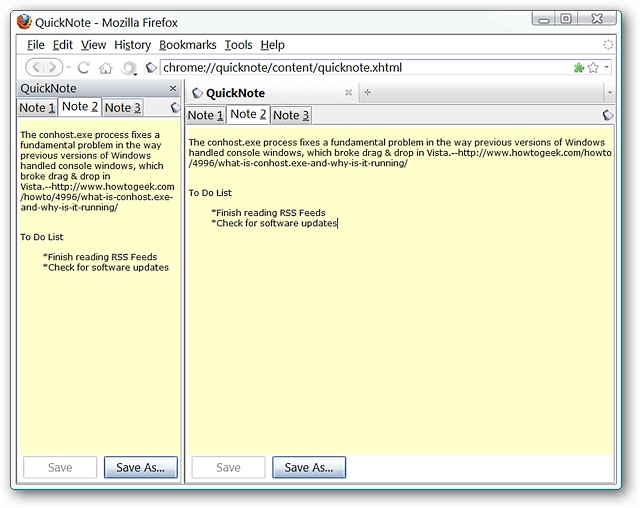Open the history dropdown beside navigation arrows
This screenshot has width=640, height=508.
click(68, 67)
